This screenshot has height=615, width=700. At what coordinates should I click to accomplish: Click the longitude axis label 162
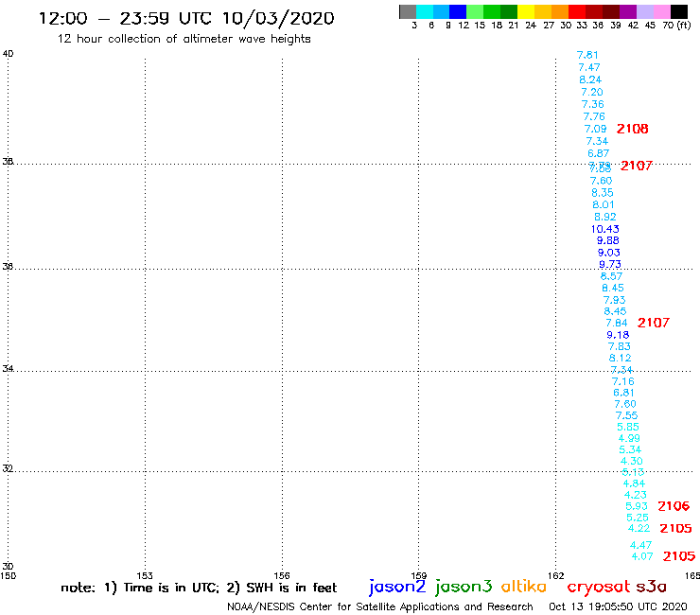click(x=556, y=575)
